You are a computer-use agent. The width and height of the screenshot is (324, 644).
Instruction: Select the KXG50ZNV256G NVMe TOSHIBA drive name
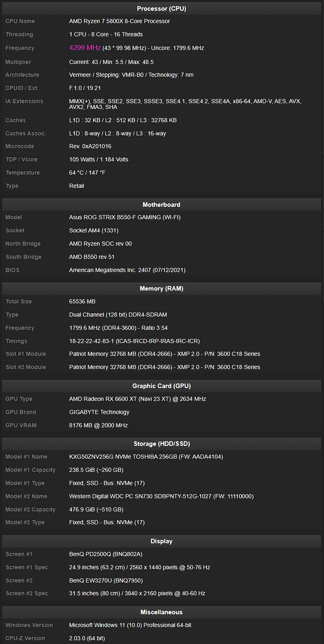(x=146, y=457)
